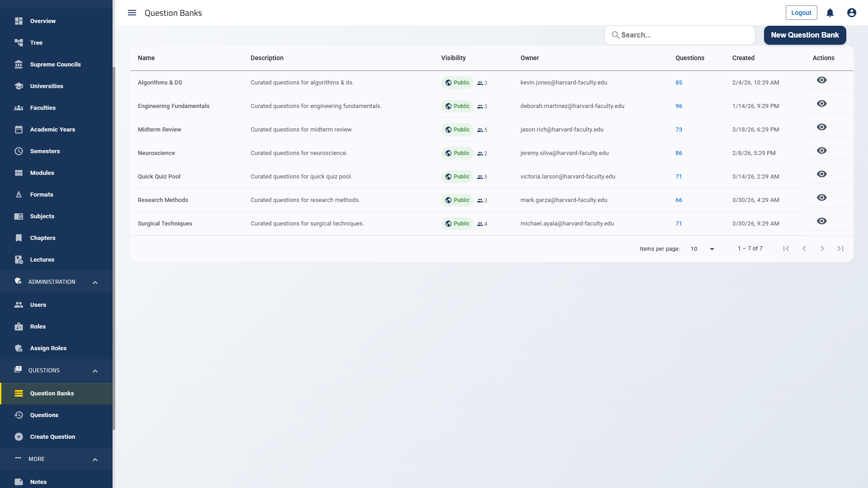Image resolution: width=868 pixels, height=488 pixels.
Task: Open the 85 questions link for Algorithms & DS
Action: point(679,82)
